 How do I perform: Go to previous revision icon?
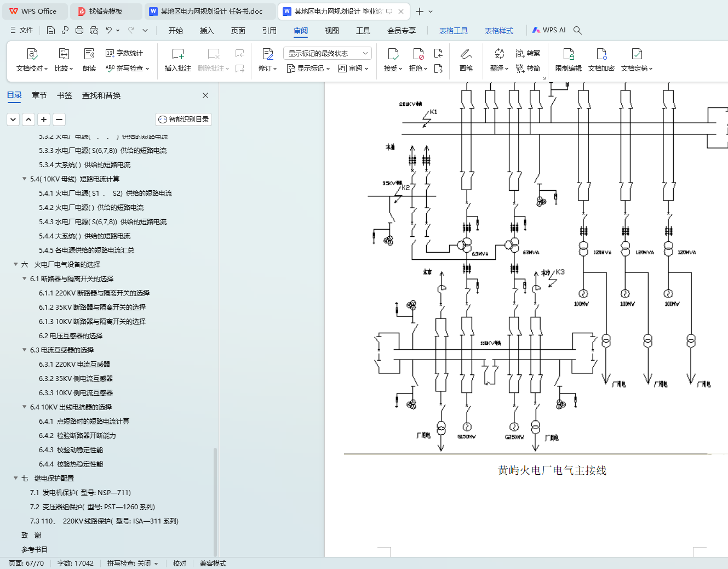(x=438, y=53)
